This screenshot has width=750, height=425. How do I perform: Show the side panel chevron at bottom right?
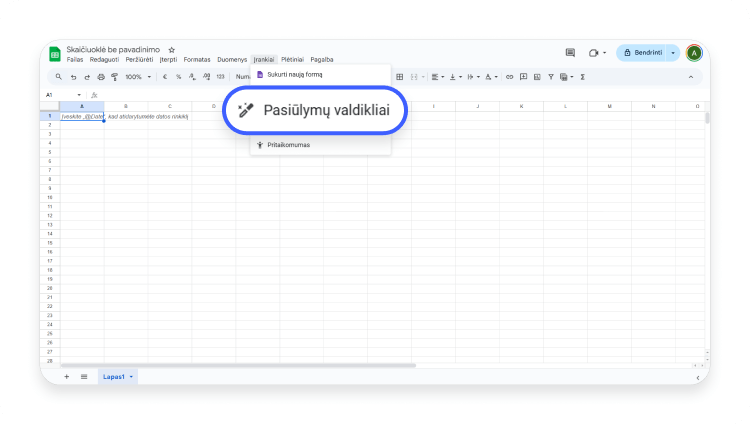(x=698, y=378)
